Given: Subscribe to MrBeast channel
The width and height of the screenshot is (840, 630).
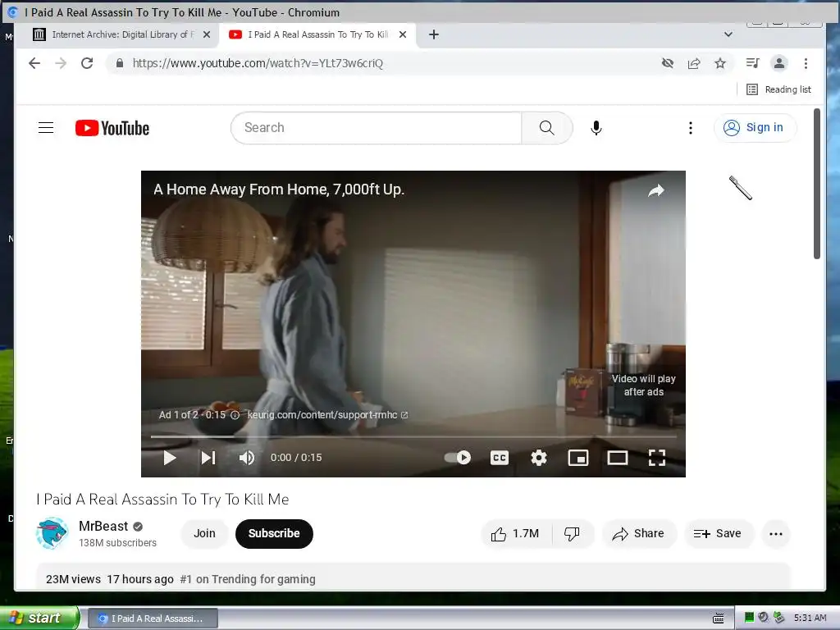Looking at the screenshot, I should click(x=274, y=533).
